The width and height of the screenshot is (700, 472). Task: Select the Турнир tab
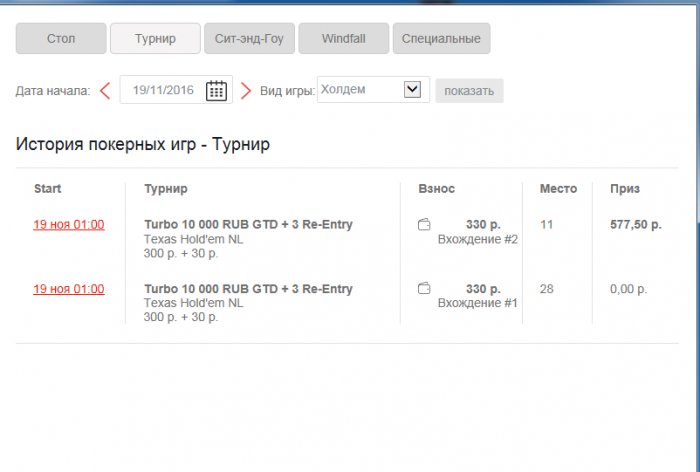[x=155, y=38]
